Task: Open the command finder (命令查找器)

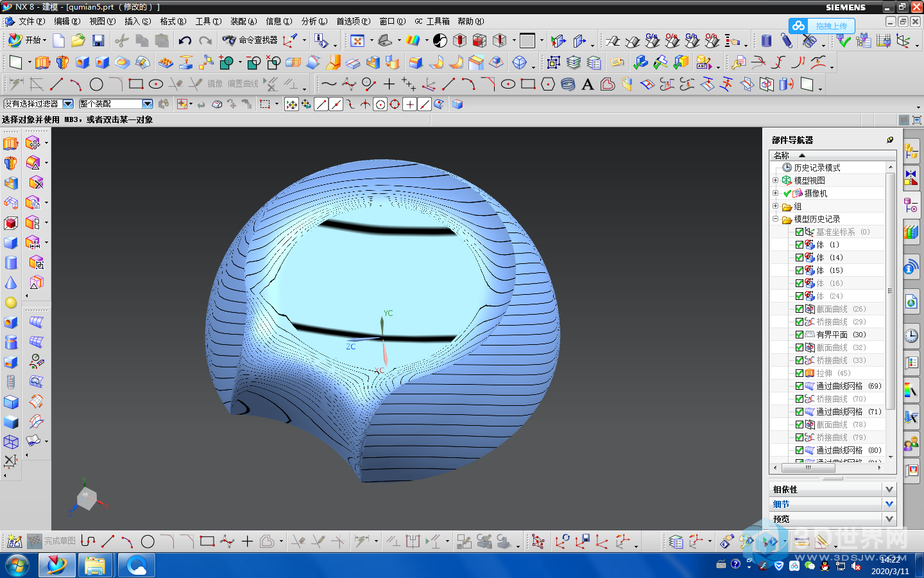Action: (251, 40)
